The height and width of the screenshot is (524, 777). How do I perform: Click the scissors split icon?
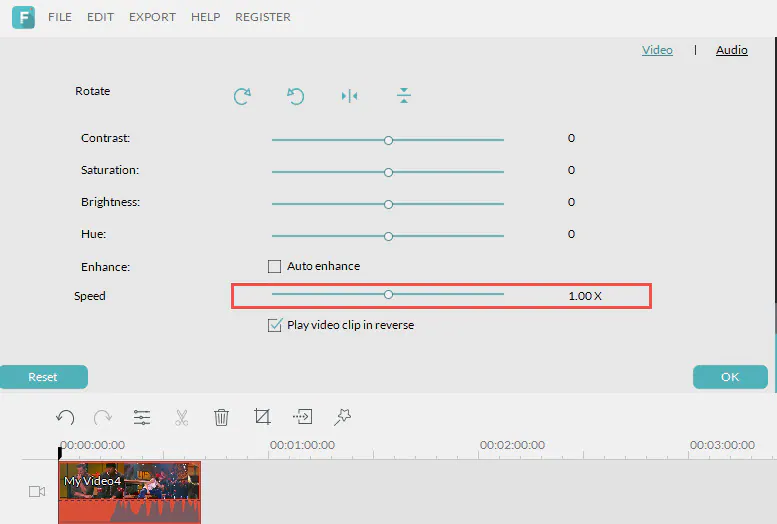pyautogui.click(x=181, y=417)
